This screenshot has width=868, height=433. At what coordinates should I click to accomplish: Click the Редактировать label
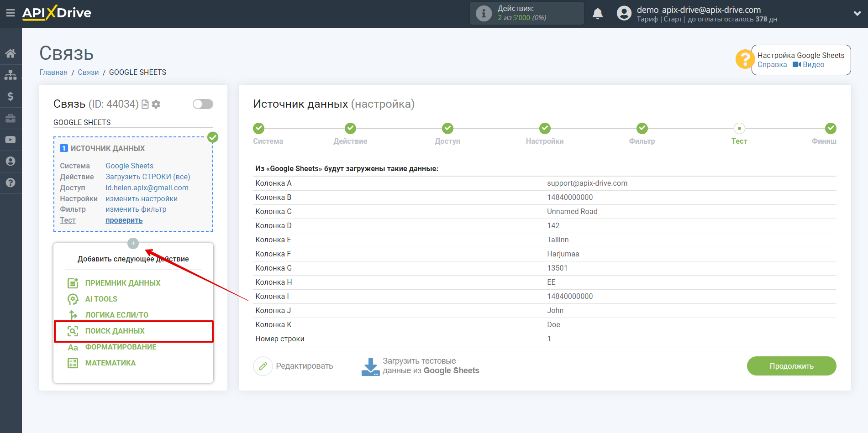tap(305, 366)
